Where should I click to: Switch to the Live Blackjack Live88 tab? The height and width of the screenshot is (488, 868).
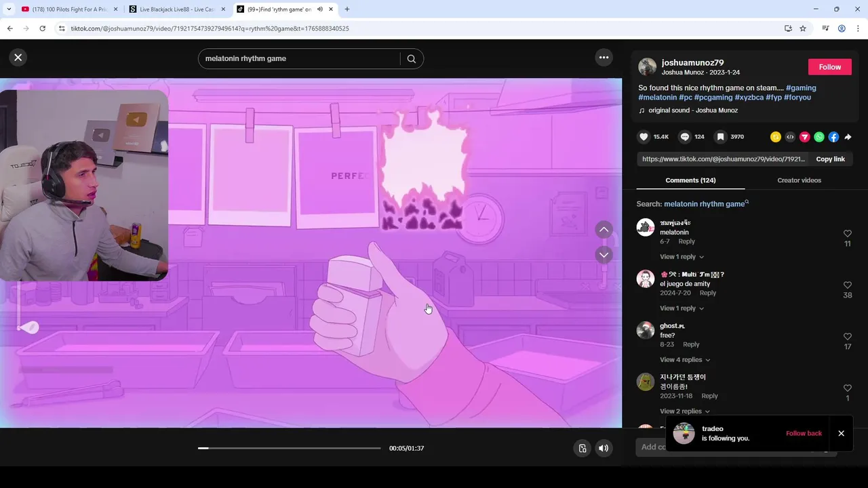(176, 9)
